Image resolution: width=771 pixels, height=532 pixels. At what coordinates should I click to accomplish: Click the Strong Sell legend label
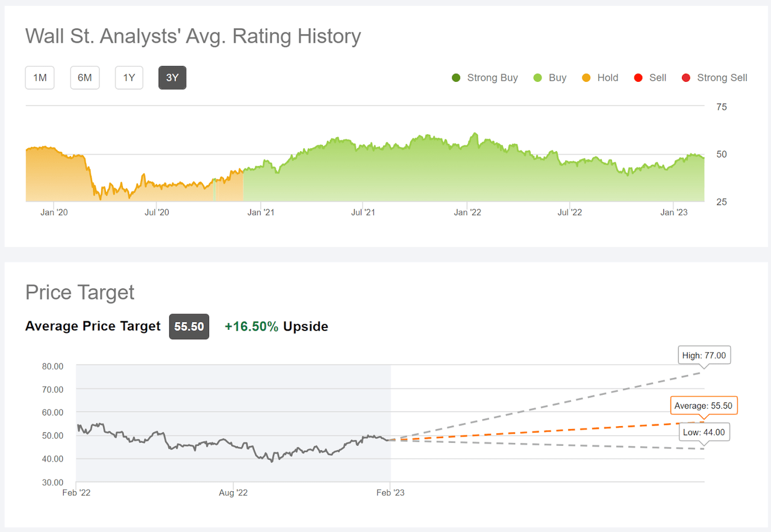[x=722, y=78]
